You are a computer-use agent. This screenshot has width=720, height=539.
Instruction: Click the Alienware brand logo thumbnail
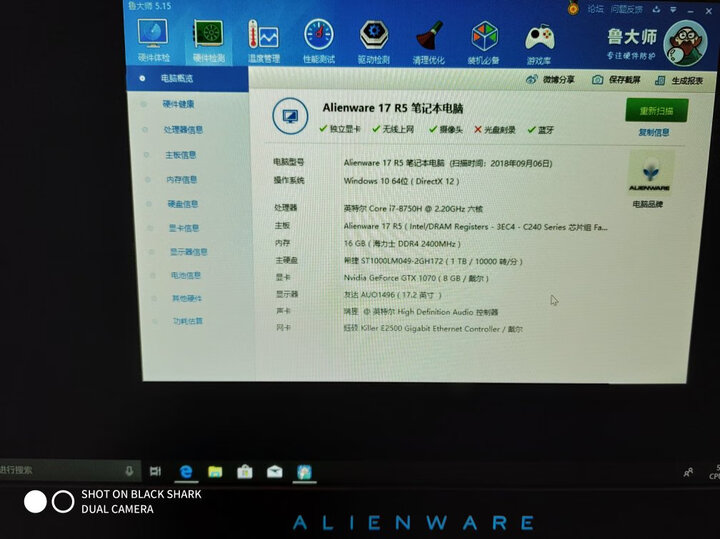click(x=650, y=174)
